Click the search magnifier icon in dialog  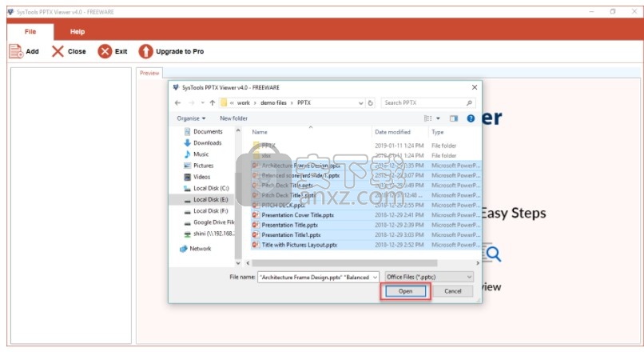[x=469, y=103]
